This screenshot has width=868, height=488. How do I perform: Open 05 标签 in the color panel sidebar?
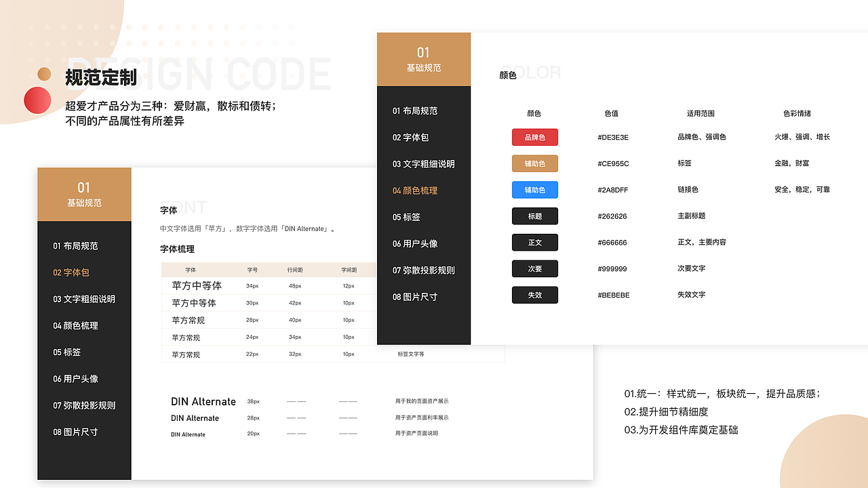pos(406,217)
